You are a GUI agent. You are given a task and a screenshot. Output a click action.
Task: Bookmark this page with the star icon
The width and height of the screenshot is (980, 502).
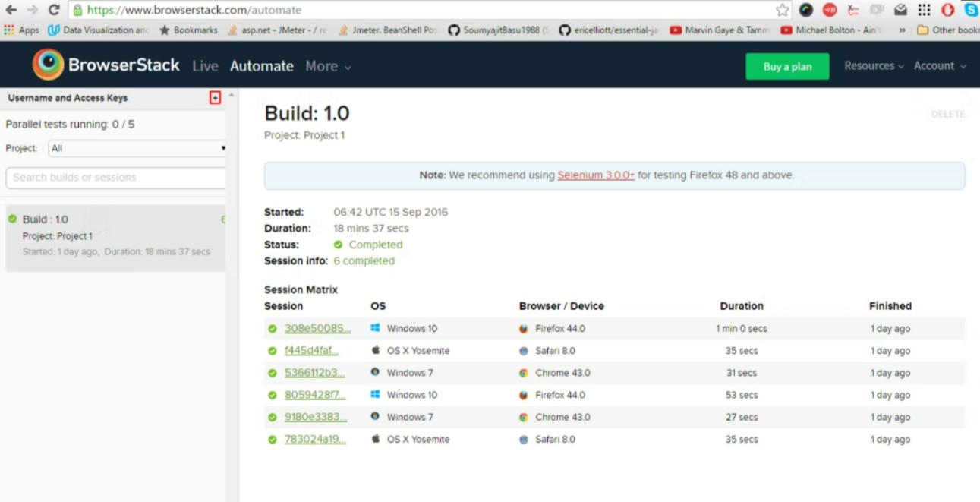[x=782, y=10]
